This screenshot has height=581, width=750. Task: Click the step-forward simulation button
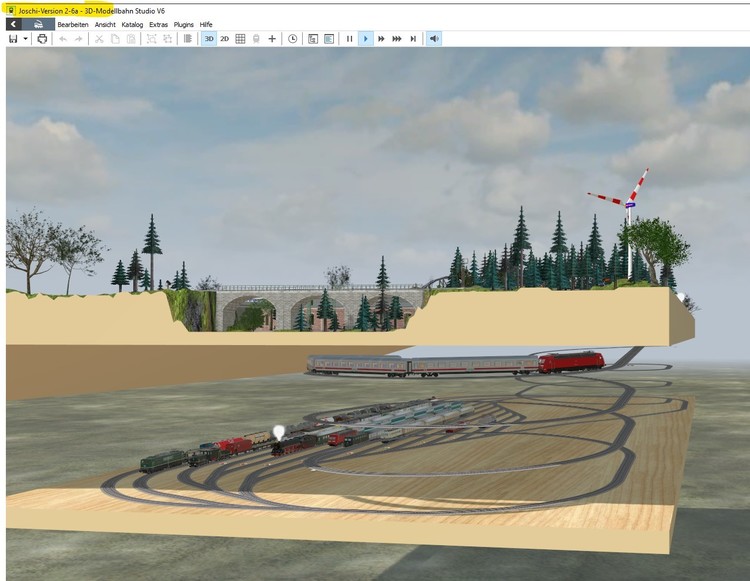click(413, 39)
